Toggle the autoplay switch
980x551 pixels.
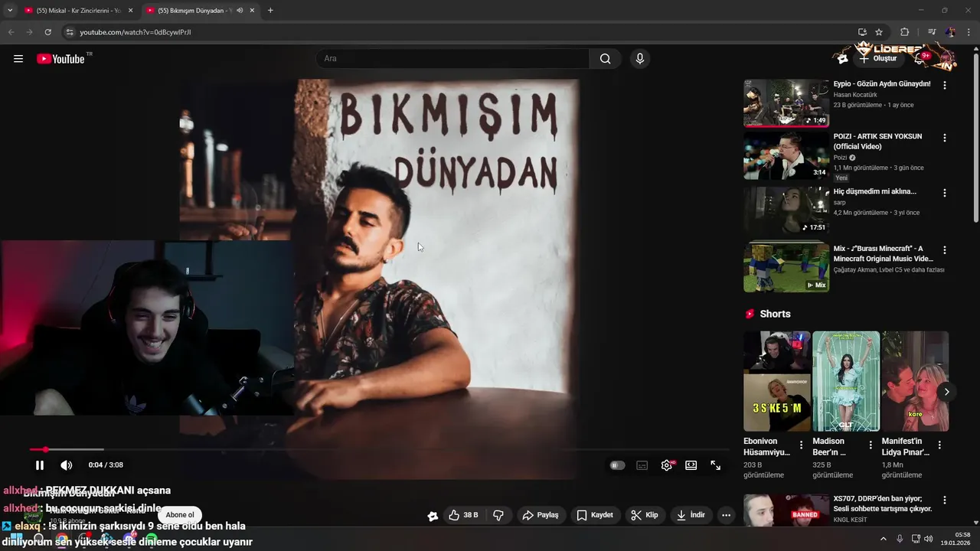[x=617, y=465]
